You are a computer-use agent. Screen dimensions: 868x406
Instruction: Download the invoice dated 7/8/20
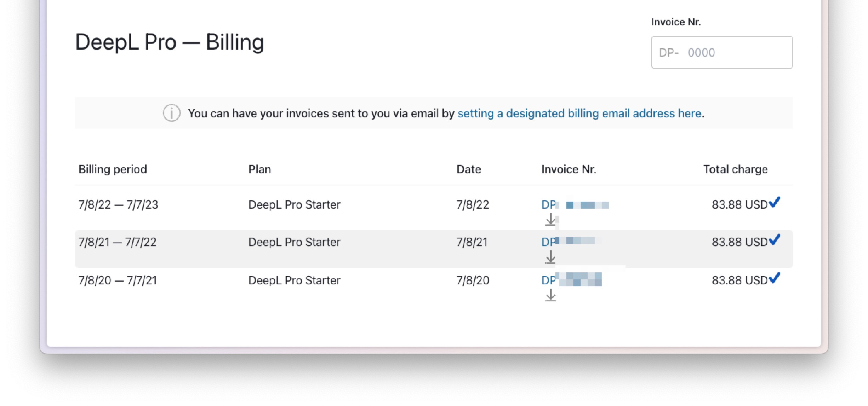coord(550,295)
